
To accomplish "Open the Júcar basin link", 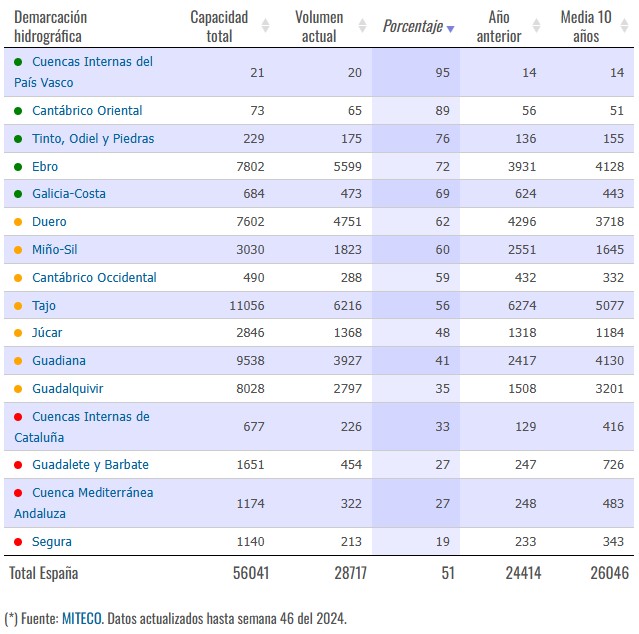I will (x=47, y=332).
